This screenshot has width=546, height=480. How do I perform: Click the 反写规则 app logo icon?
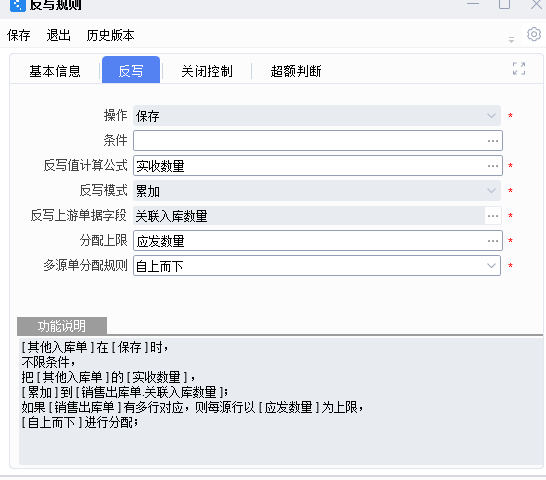pyautogui.click(x=18, y=6)
